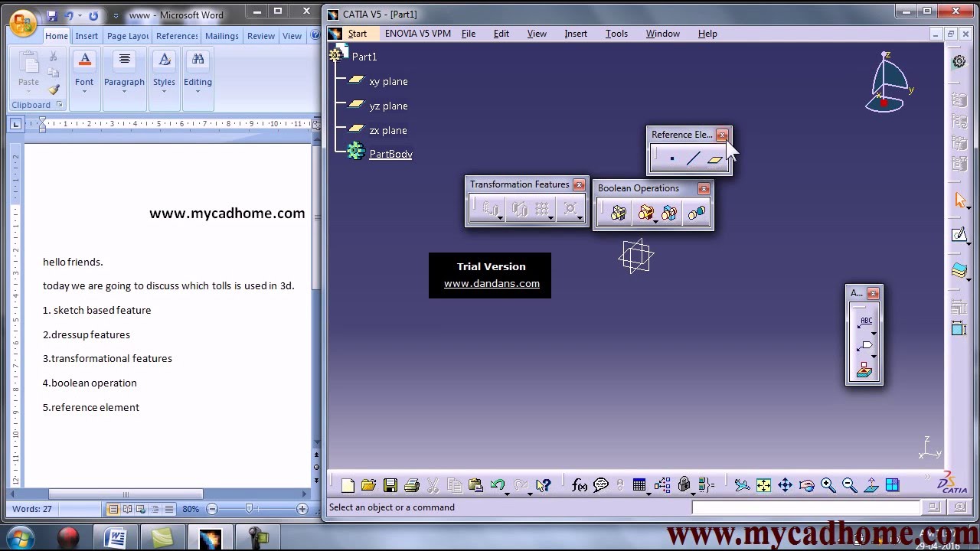Select the zx plane tree node
This screenshot has width=980, height=551.
click(x=388, y=130)
